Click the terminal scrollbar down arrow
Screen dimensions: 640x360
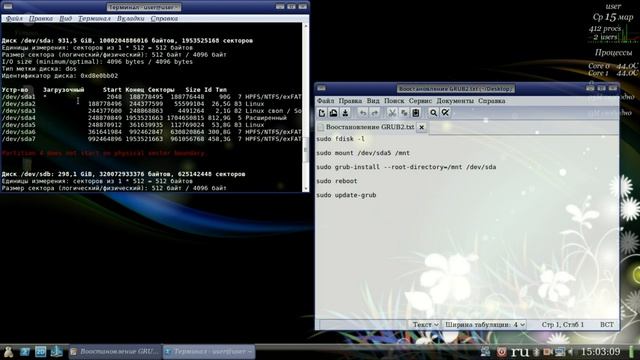tap(306, 189)
